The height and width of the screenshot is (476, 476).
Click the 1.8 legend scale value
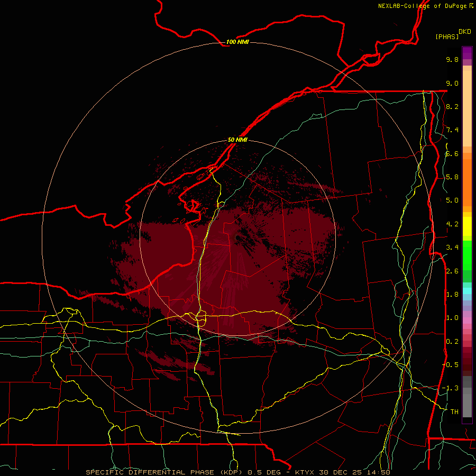pyautogui.click(x=452, y=294)
